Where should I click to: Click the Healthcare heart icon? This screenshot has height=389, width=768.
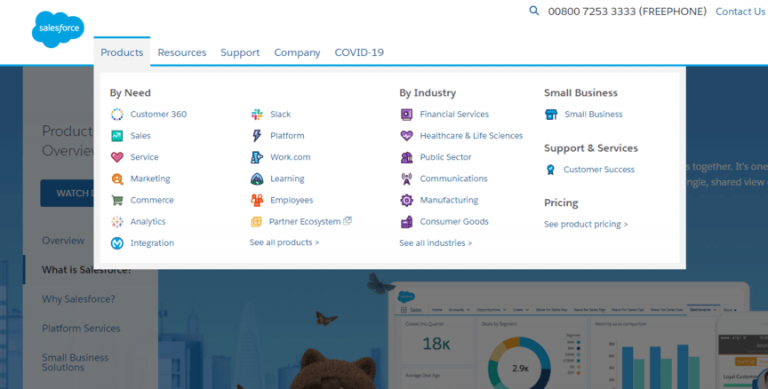(x=407, y=136)
